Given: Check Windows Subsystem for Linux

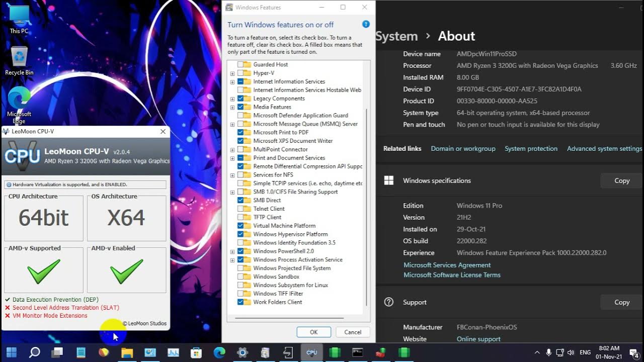Looking at the screenshot, I should [240, 285].
